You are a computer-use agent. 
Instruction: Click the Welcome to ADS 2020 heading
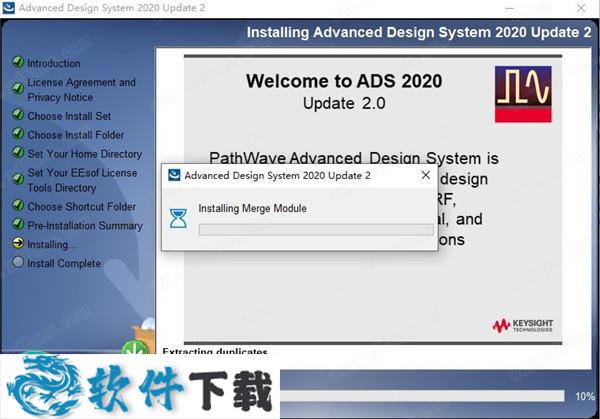[344, 81]
